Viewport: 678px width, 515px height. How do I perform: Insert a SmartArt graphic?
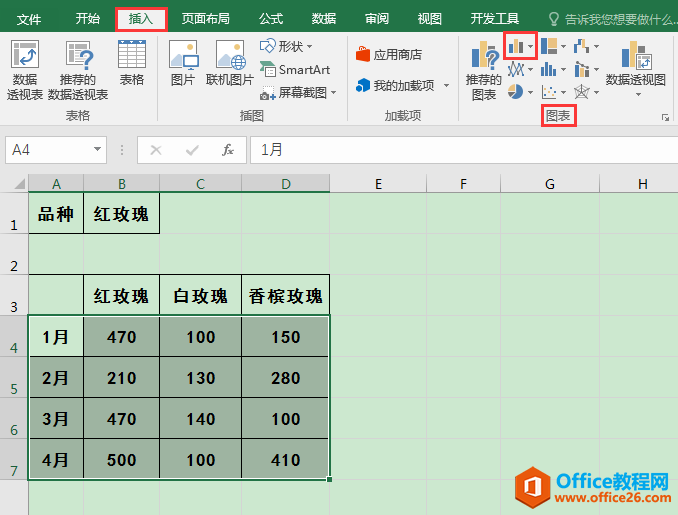tap(295, 69)
